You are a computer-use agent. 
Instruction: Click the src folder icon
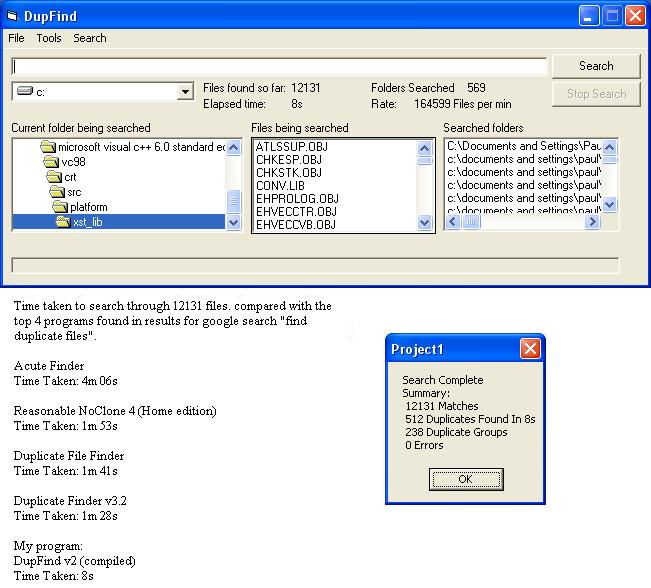click(x=55, y=192)
